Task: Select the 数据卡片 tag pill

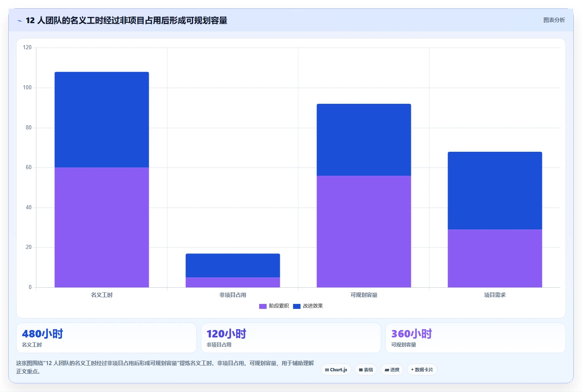Action: pos(422,370)
